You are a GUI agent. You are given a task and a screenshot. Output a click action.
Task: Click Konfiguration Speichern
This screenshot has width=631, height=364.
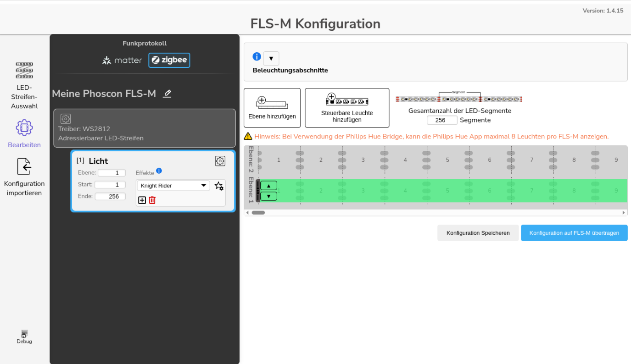point(478,232)
